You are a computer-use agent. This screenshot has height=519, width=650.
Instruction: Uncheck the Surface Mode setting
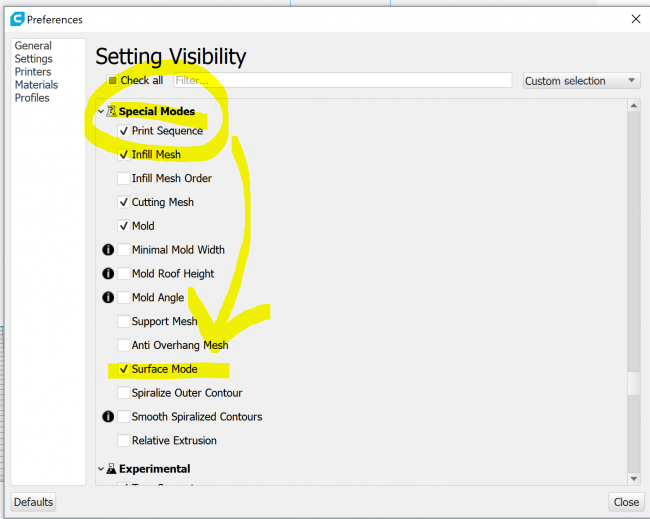coord(123,369)
